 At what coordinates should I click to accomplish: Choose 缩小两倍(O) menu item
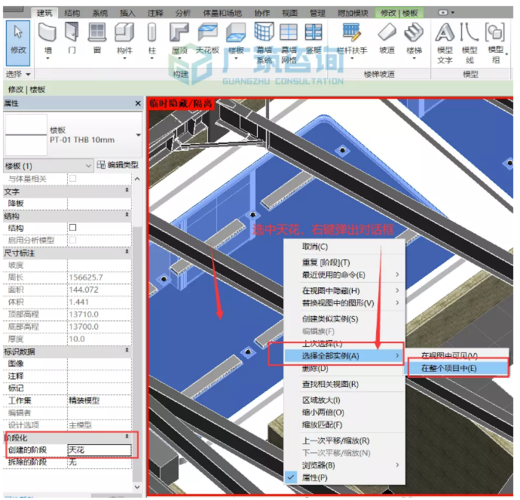click(x=345, y=412)
